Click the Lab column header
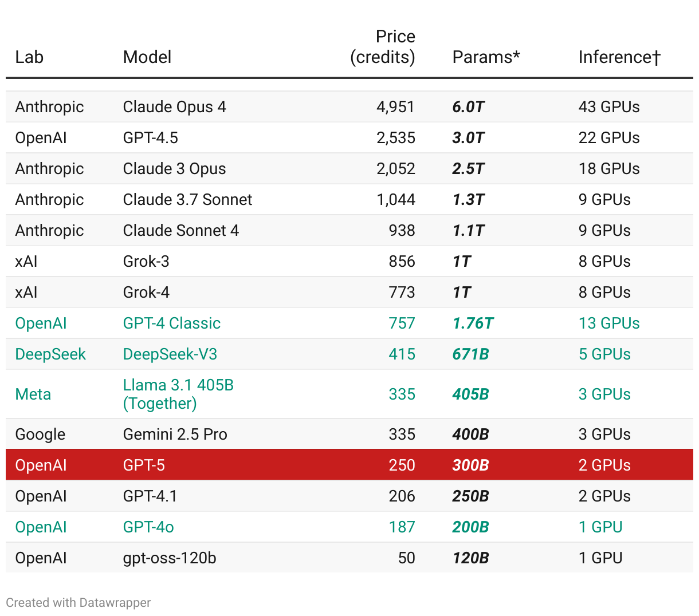 (x=29, y=57)
